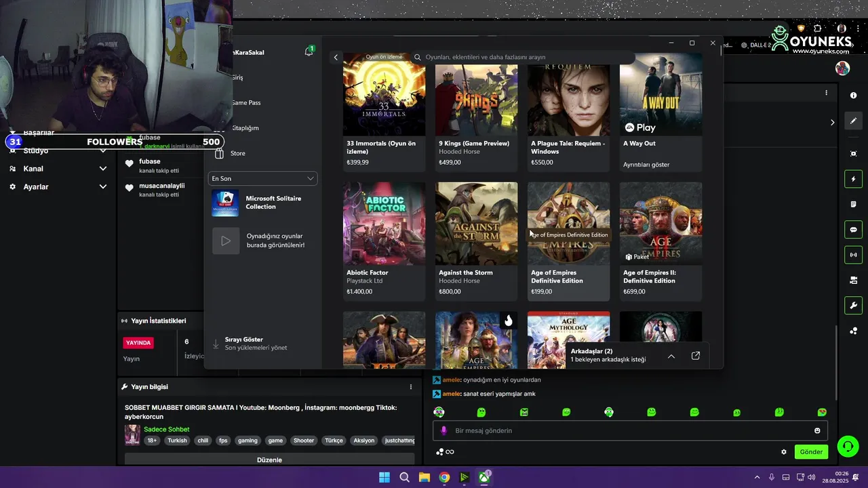
Task: Toggle the broadcast signal panel button
Action: [x=853, y=255]
